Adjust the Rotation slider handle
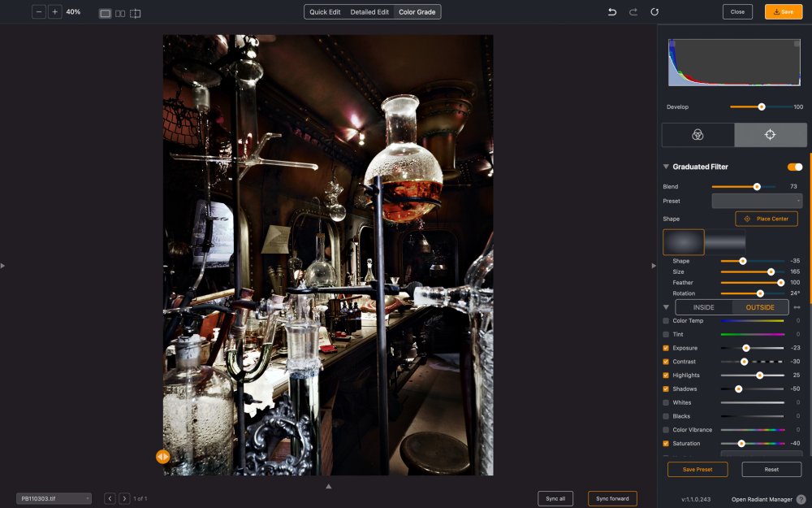Image resolution: width=812 pixels, height=508 pixels. (x=760, y=293)
